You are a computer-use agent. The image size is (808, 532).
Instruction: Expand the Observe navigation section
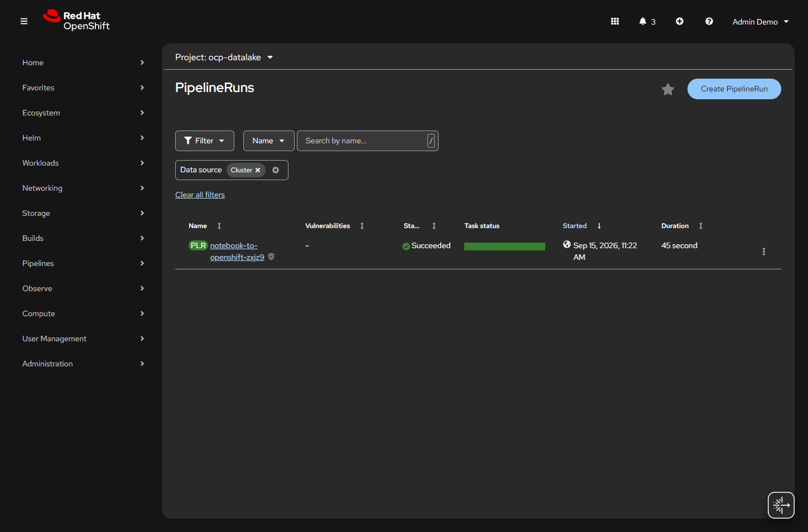coord(83,288)
